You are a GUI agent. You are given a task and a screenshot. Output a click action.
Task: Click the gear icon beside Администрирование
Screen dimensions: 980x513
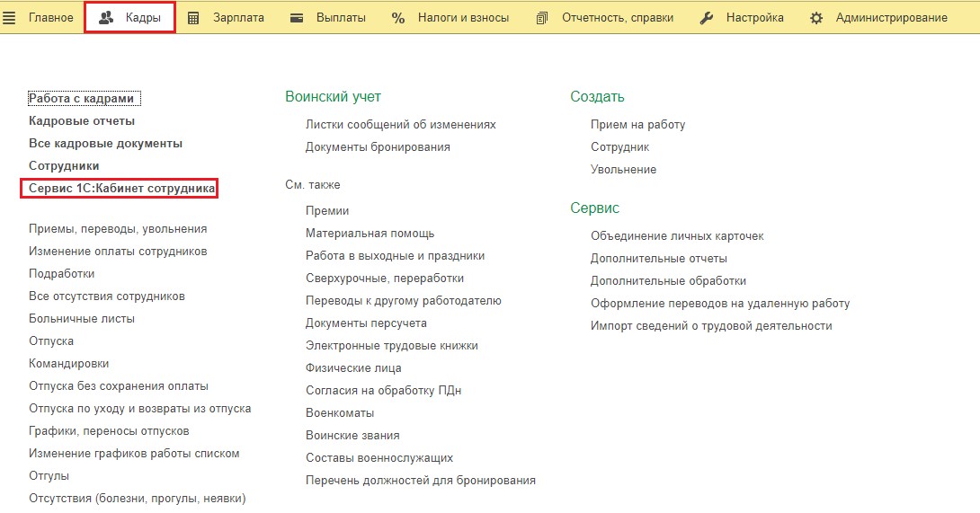click(816, 18)
